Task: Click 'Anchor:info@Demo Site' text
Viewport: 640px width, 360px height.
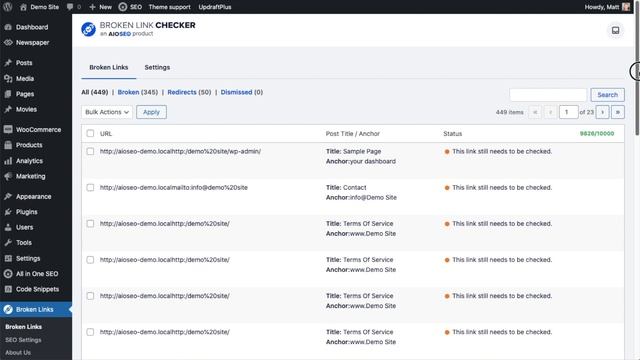Action: pos(361,197)
